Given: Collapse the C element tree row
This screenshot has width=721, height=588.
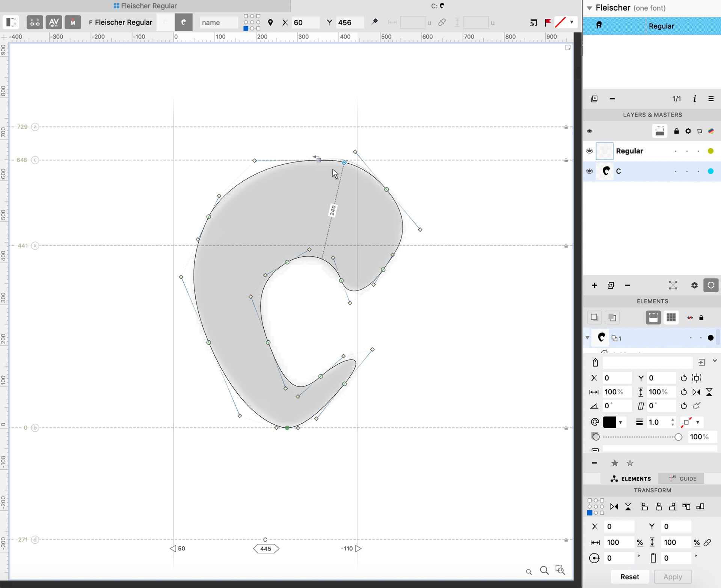Looking at the screenshot, I should (587, 338).
